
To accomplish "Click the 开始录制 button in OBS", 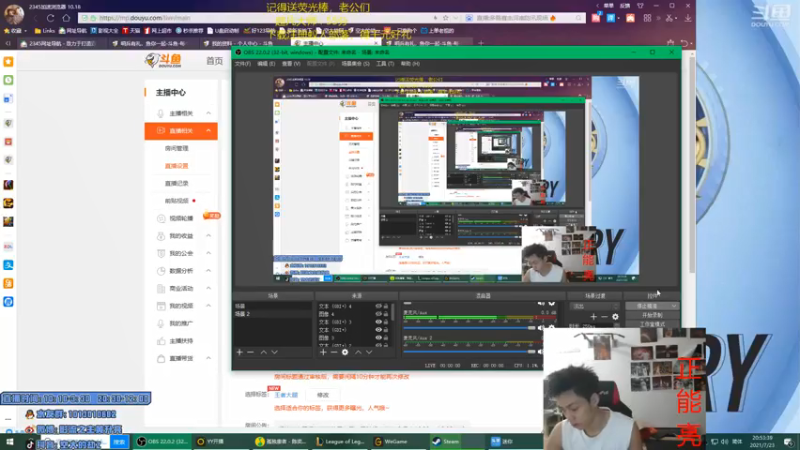I will coord(652,315).
